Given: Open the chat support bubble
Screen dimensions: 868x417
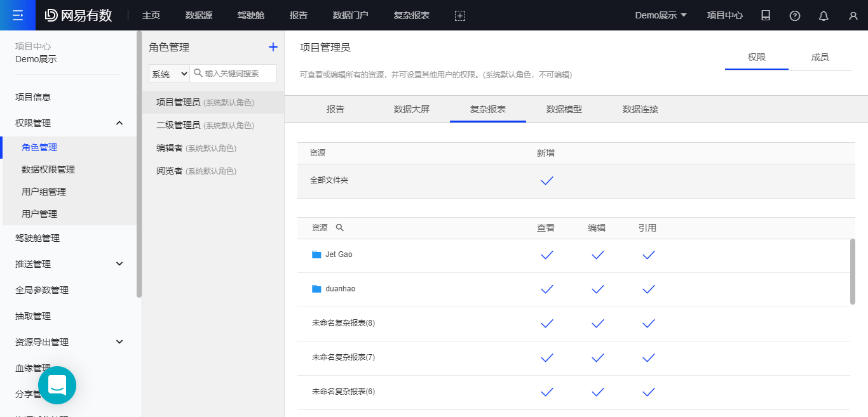Looking at the screenshot, I should click(57, 385).
